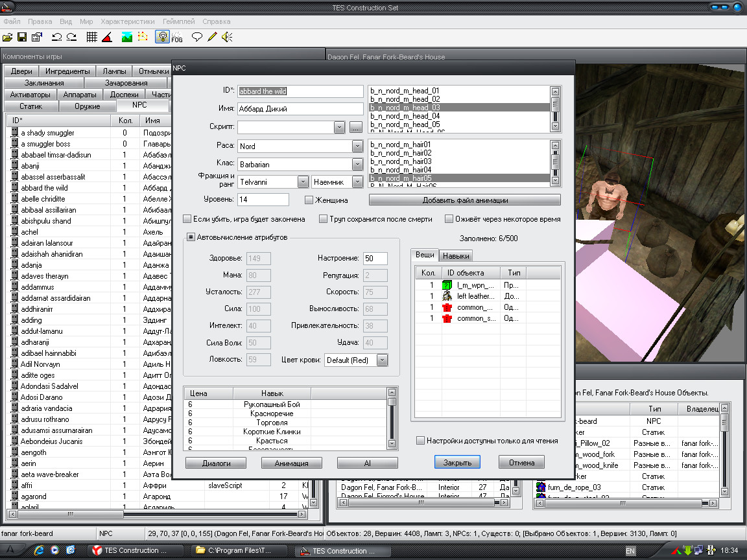The height and width of the screenshot is (560, 747).
Task: Toggle Автовычисление атрибутов checkbox
Action: click(x=191, y=237)
